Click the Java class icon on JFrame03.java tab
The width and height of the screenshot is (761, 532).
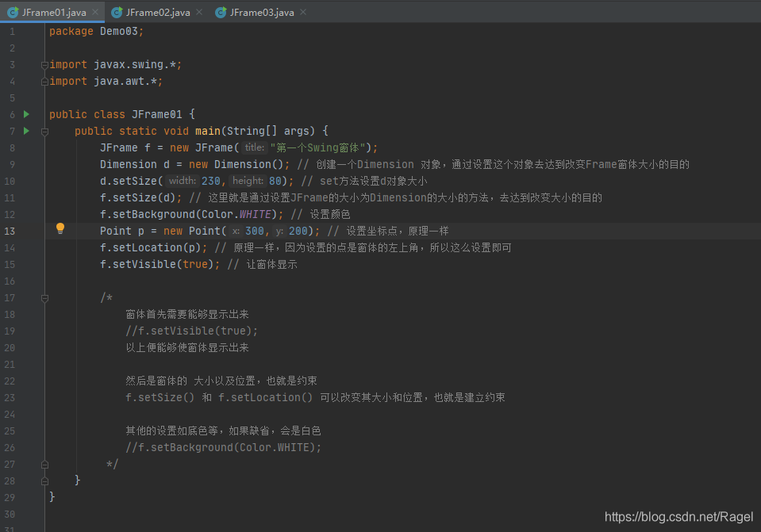[x=220, y=12]
